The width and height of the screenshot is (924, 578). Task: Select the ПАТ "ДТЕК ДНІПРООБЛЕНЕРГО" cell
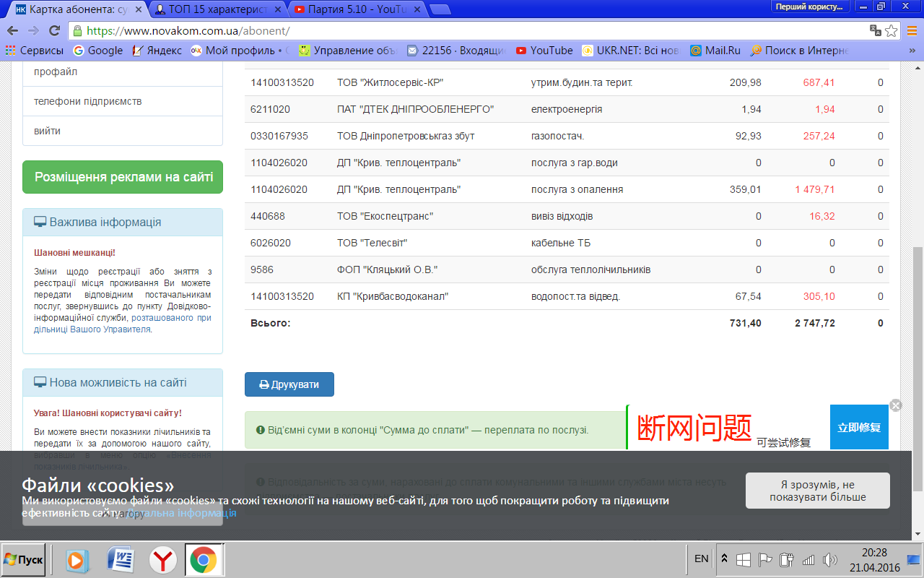click(415, 109)
